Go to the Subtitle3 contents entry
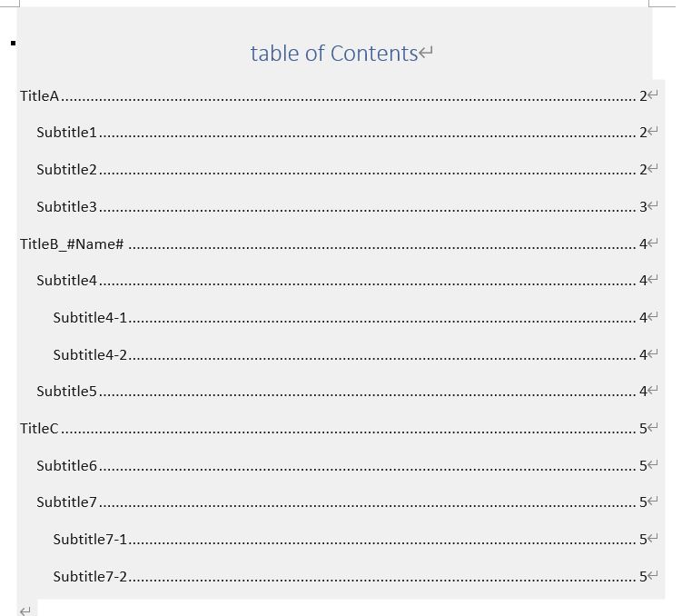Screen dimensions: 682x616 (x=66, y=207)
